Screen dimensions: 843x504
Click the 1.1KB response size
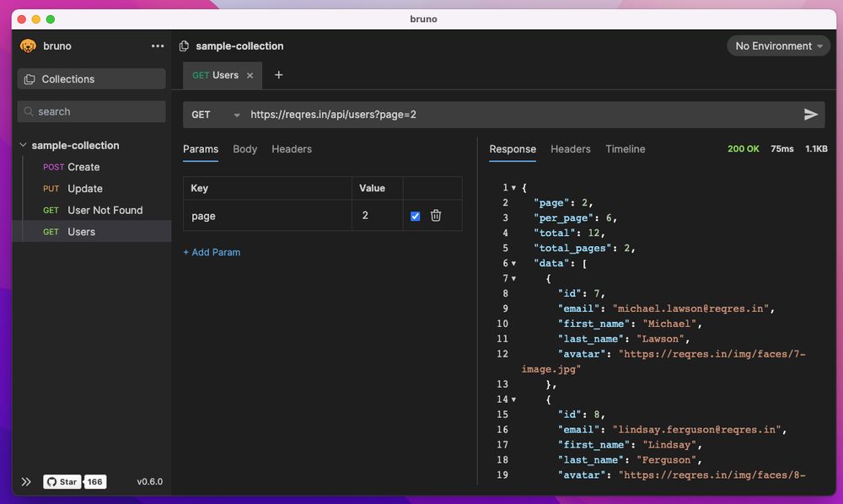(x=816, y=149)
